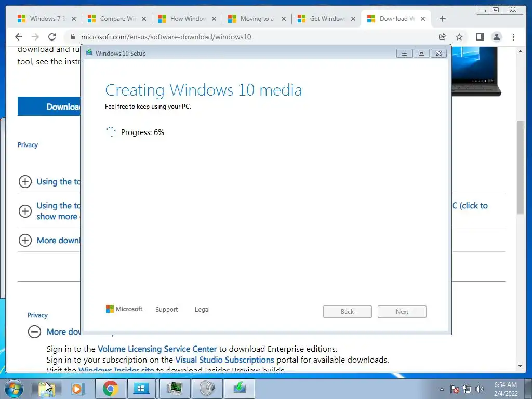532x399 pixels.
Task: Switch to the 'How Window' tab
Action: tap(187, 19)
